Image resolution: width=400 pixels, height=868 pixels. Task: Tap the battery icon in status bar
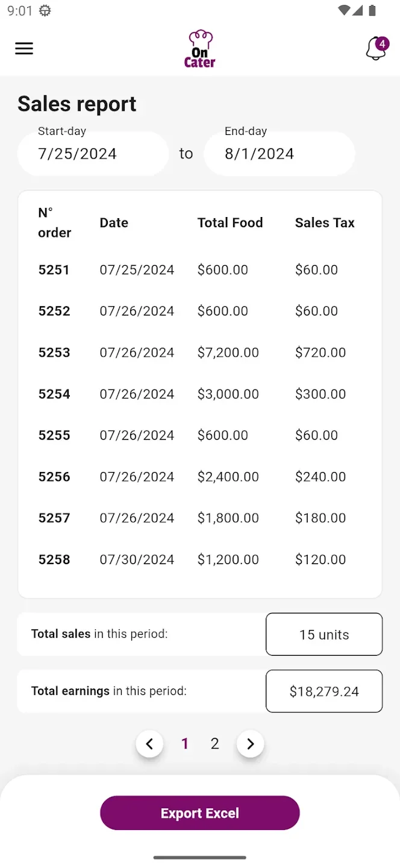pos(372,10)
